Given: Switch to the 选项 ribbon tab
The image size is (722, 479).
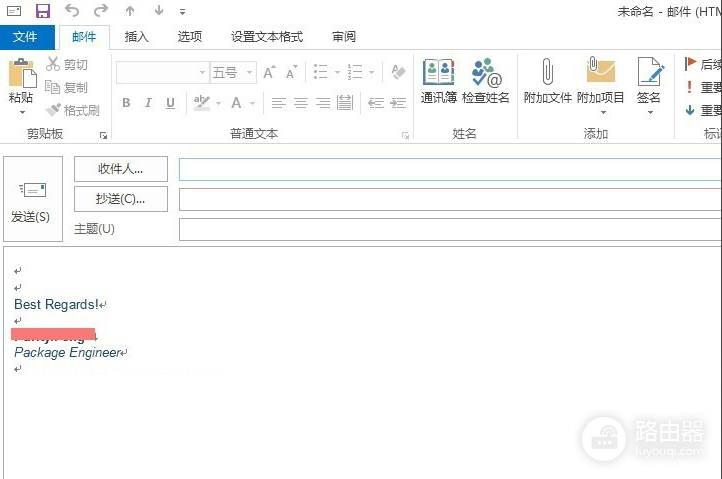Looking at the screenshot, I should click(190, 37).
